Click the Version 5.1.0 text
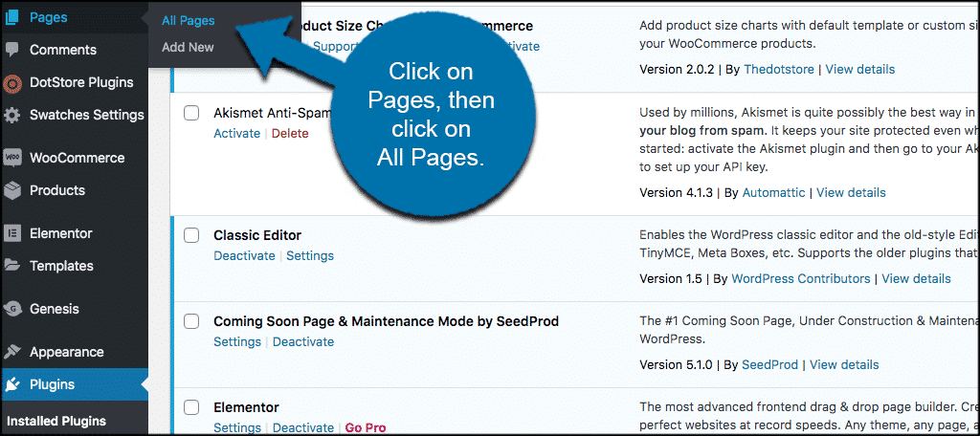Viewport: 980px width, 436px height. [x=677, y=365]
